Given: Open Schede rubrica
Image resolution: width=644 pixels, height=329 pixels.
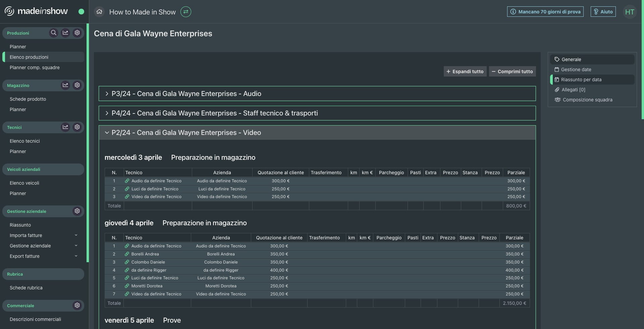Looking at the screenshot, I should (x=26, y=288).
